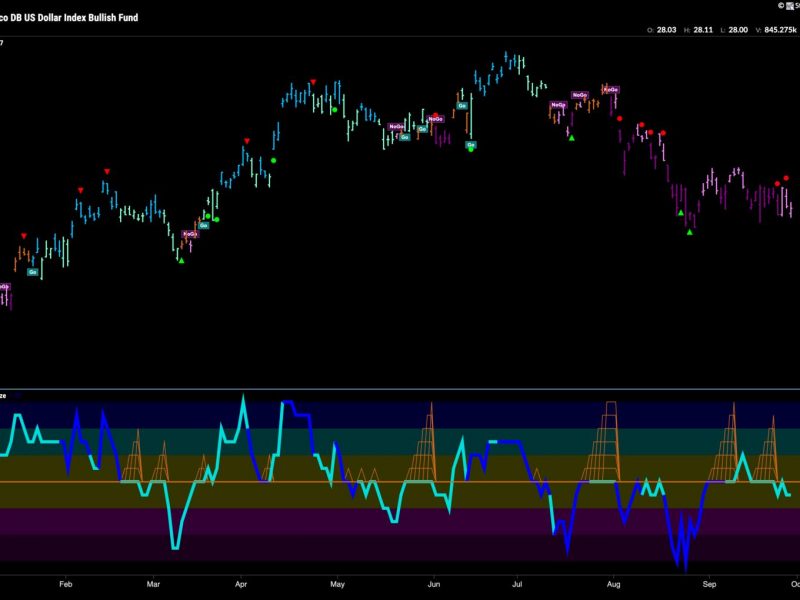Click the NoGo label topped by a red circle
This screenshot has width=800, height=600.
tap(436, 119)
